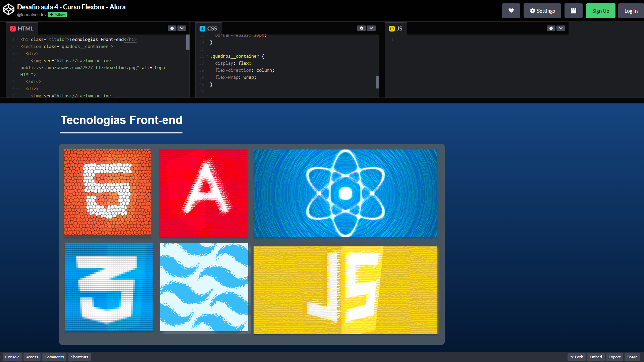Open the Console panel
The image size is (644, 362).
click(12, 357)
